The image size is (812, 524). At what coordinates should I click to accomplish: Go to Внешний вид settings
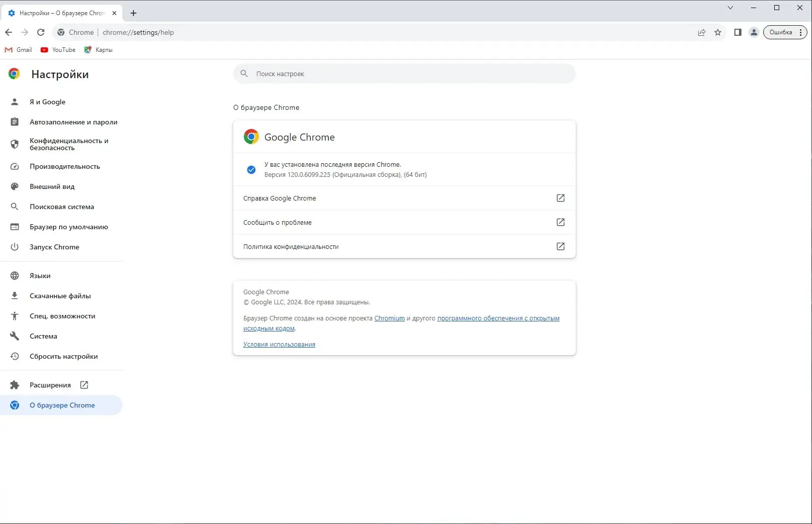click(52, 186)
